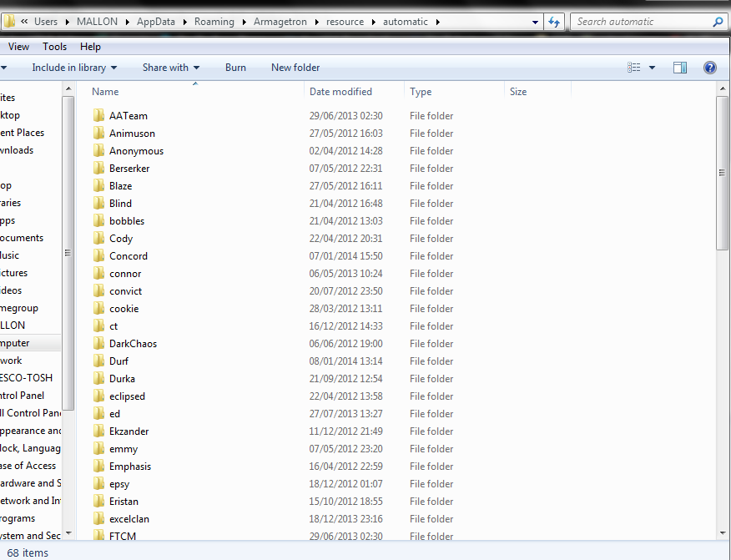Click the change view icon
Image resolution: width=731 pixels, height=560 pixels.
[x=634, y=68]
